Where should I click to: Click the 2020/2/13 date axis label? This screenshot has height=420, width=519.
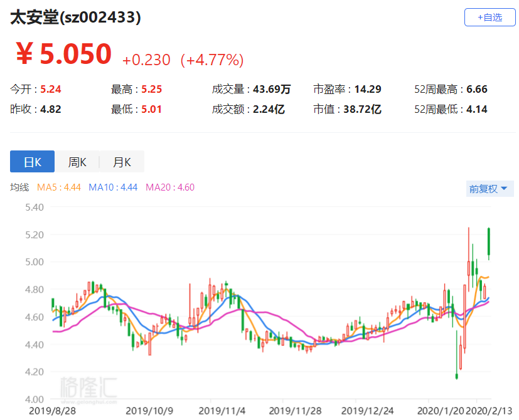click(490, 411)
